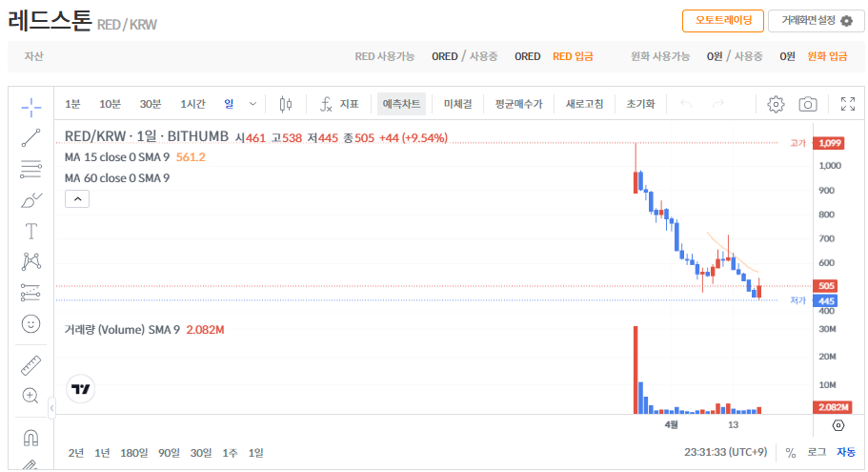Open the indicators (지표) menu

(x=339, y=104)
